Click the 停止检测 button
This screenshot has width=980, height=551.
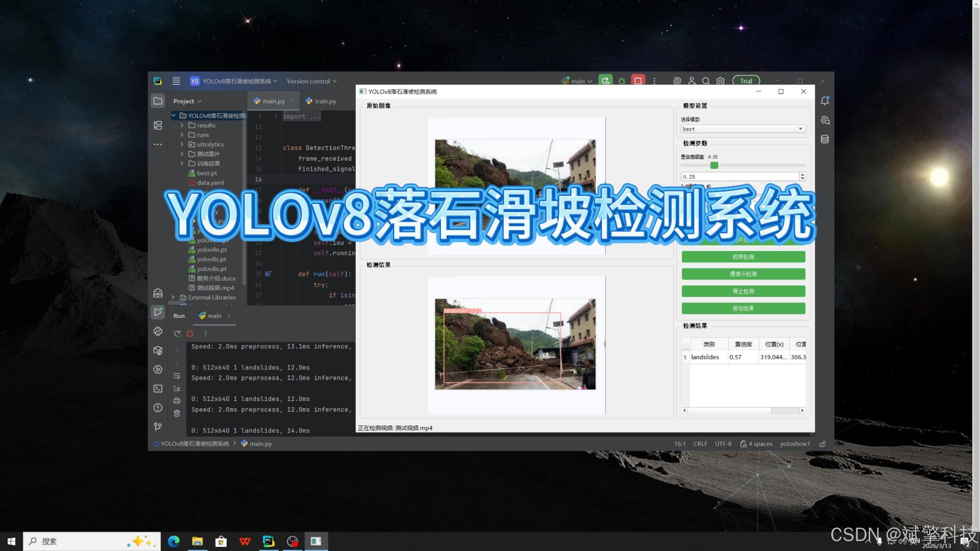click(x=743, y=291)
